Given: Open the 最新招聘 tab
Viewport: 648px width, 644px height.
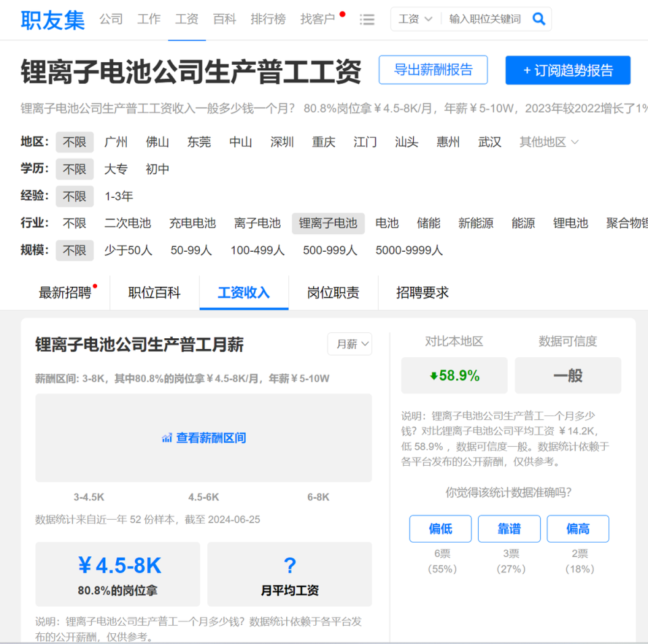Looking at the screenshot, I should [65, 293].
